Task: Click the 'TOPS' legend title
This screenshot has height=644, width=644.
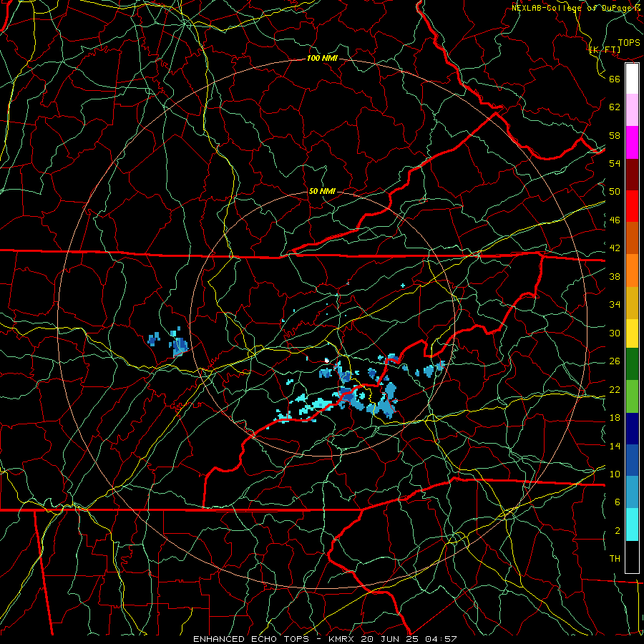Action: click(x=629, y=43)
